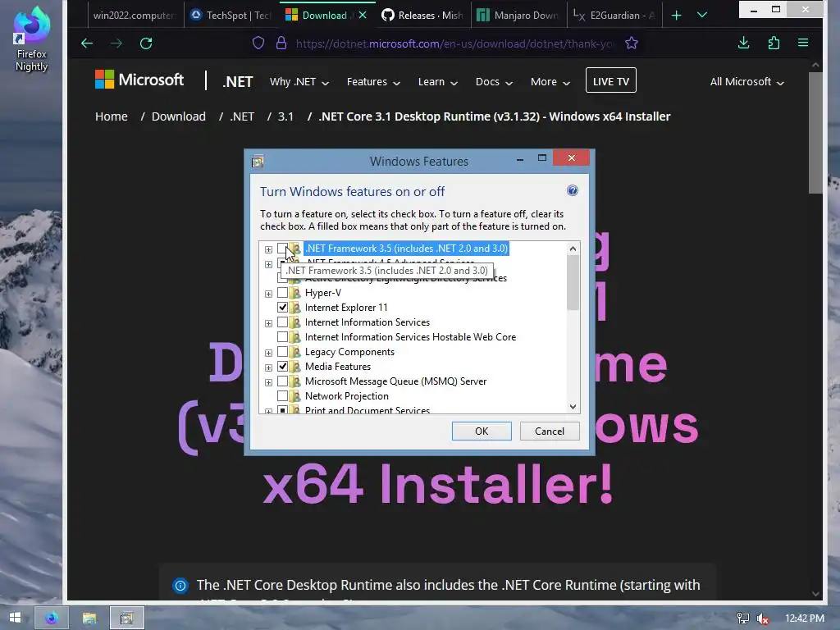Select Internet Explorer 11 list row

[x=346, y=308]
